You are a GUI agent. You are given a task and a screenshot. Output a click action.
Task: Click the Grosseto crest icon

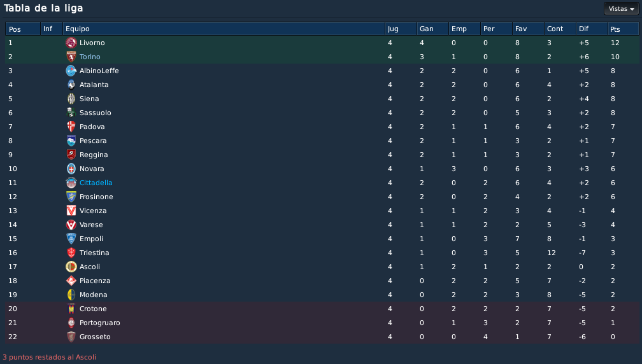pos(71,337)
